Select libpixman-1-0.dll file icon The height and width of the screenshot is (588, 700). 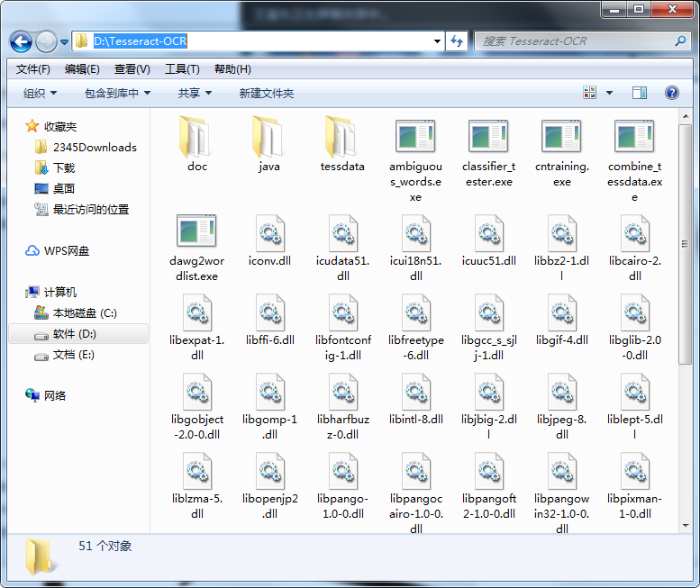point(635,471)
